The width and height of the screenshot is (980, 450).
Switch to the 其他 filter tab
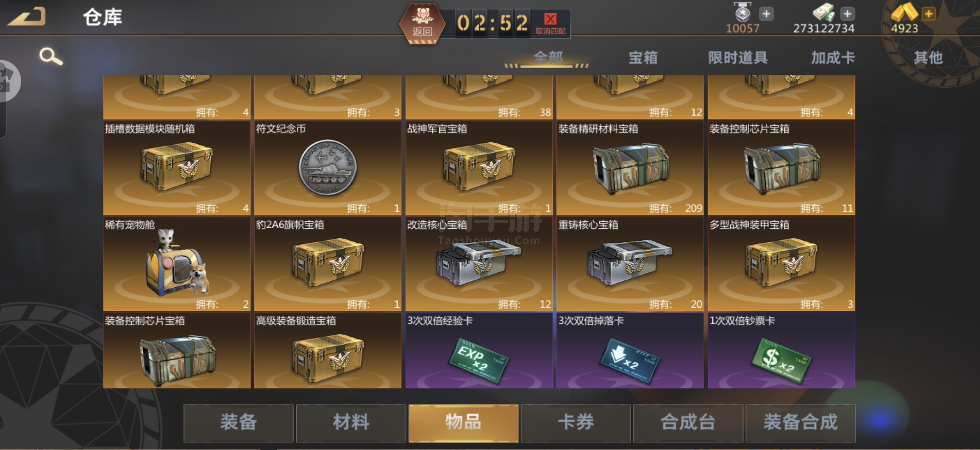(x=928, y=58)
